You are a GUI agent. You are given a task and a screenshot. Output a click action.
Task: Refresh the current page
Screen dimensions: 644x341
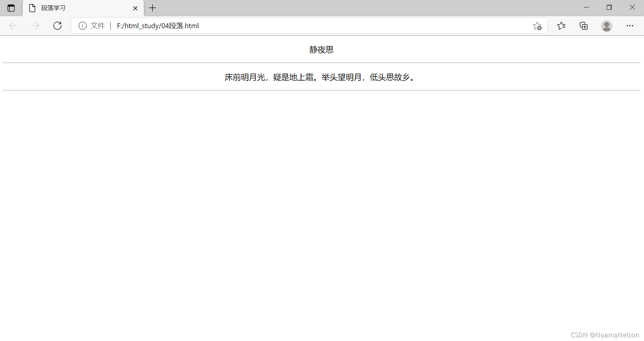(57, 26)
